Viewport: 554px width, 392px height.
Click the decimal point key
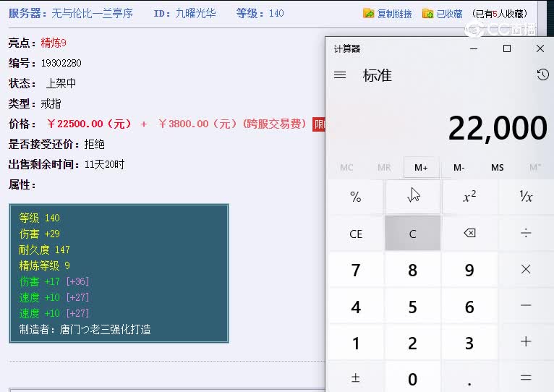coord(469,378)
